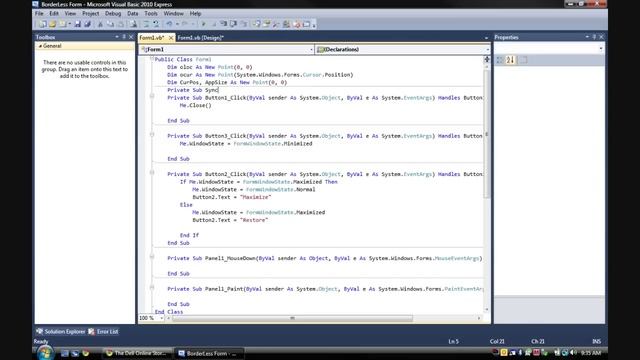
Task: Switch to Form1.vb [Design]* tab
Action: tap(200, 38)
